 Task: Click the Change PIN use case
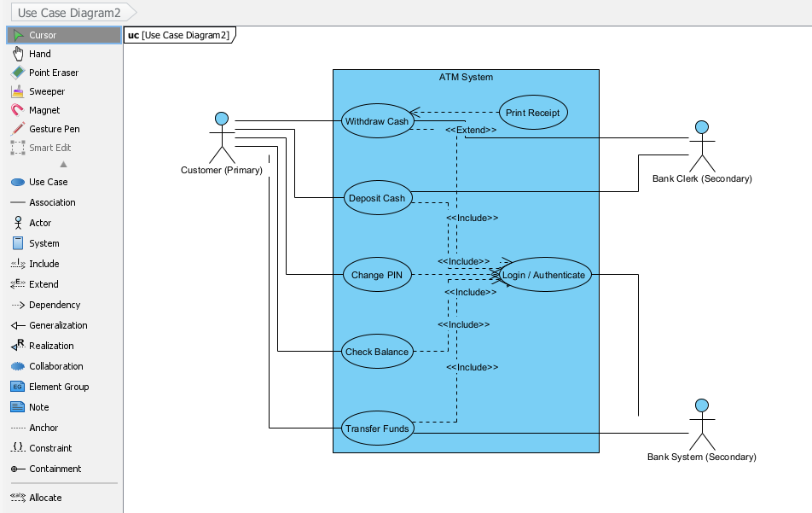[377, 275]
